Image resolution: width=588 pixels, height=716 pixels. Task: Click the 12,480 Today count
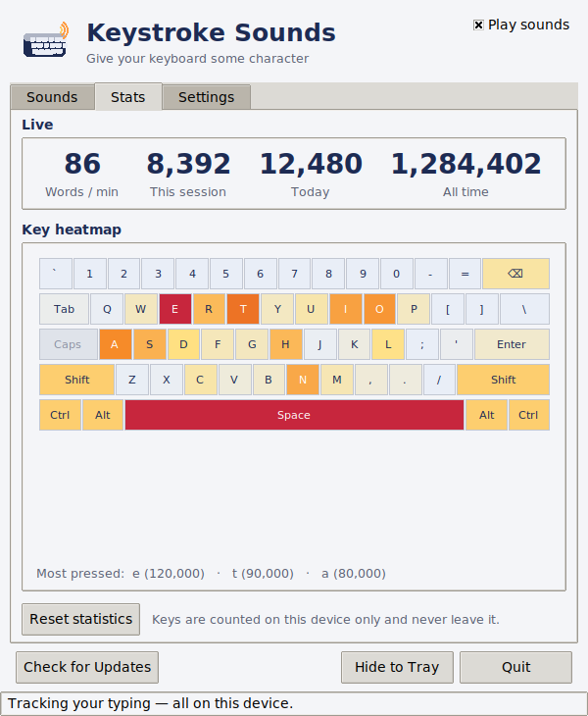(x=311, y=164)
